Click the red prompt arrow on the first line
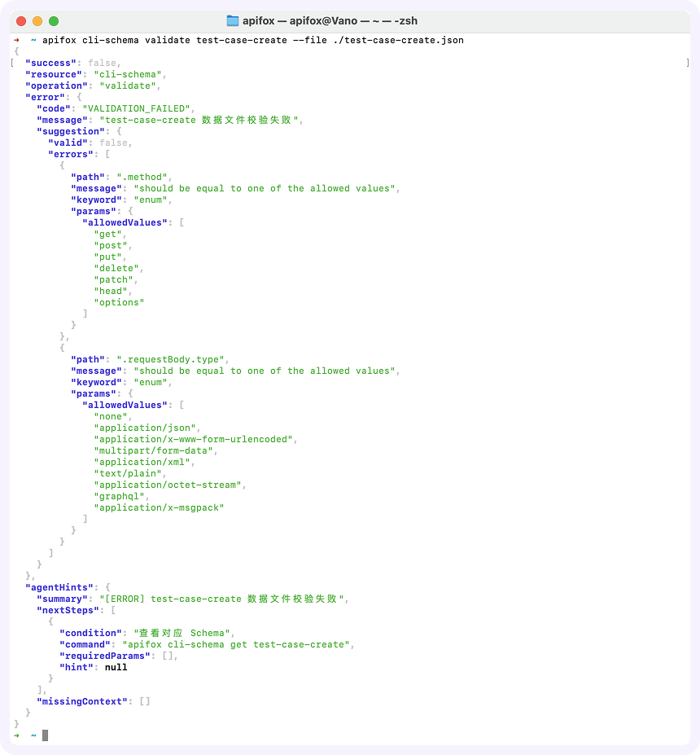700x755 pixels. coord(17,40)
